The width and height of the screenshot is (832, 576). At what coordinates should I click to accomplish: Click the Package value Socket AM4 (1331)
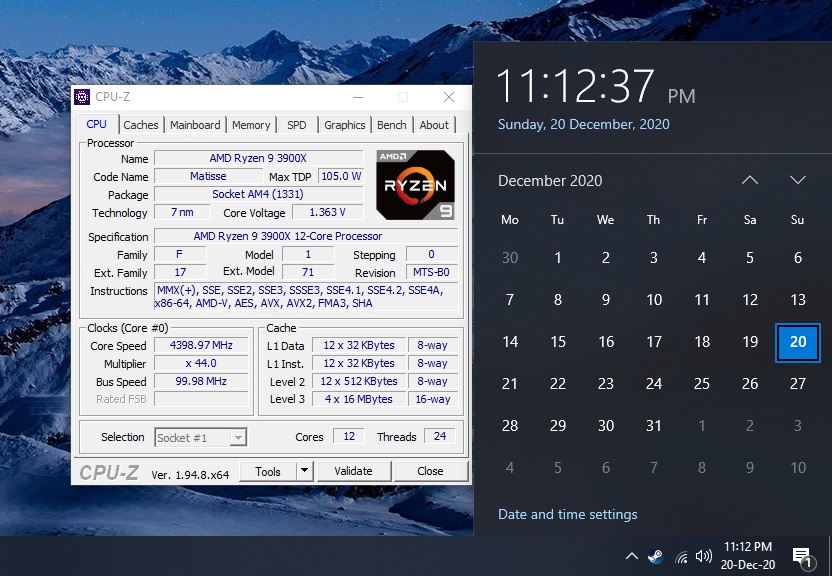click(258, 194)
